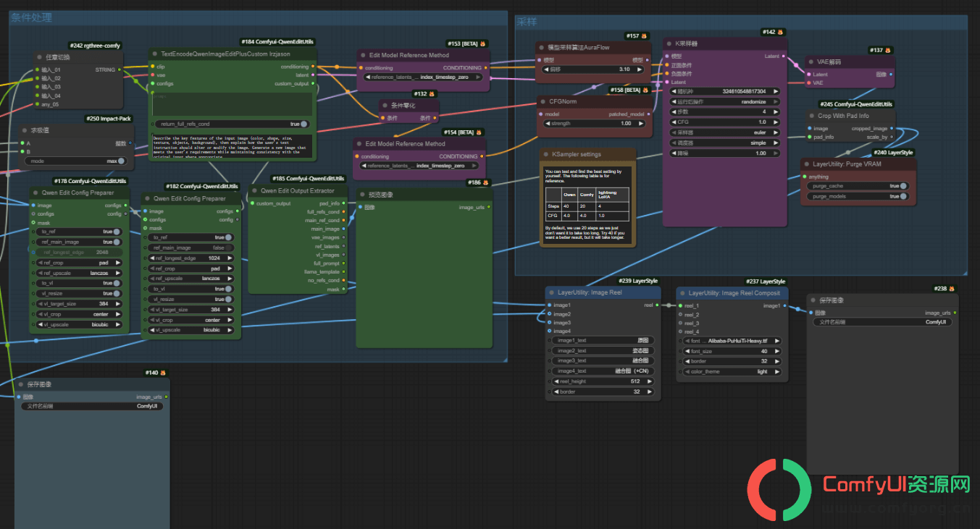Collapse the 模型采样算法AuraFlow node

[x=540, y=47]
